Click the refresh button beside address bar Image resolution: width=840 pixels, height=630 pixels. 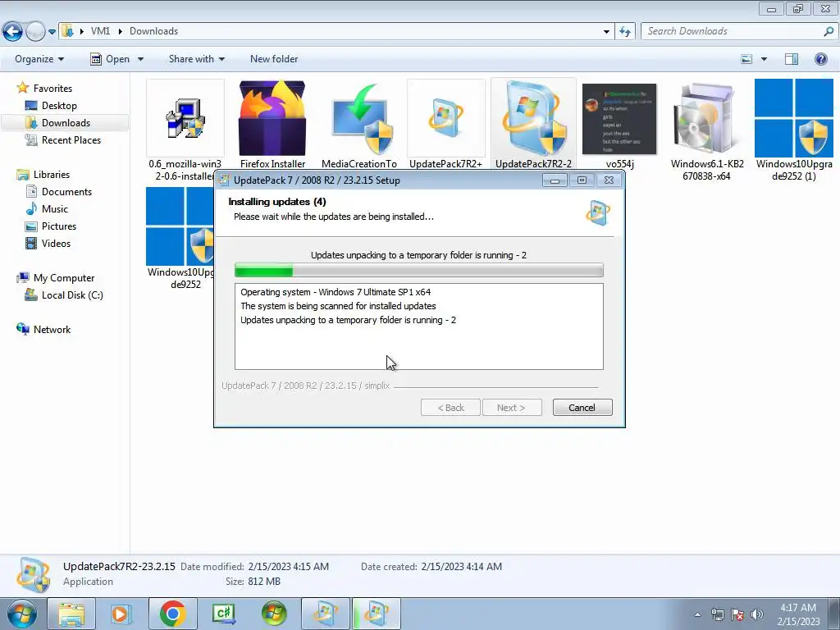(624, 32)
